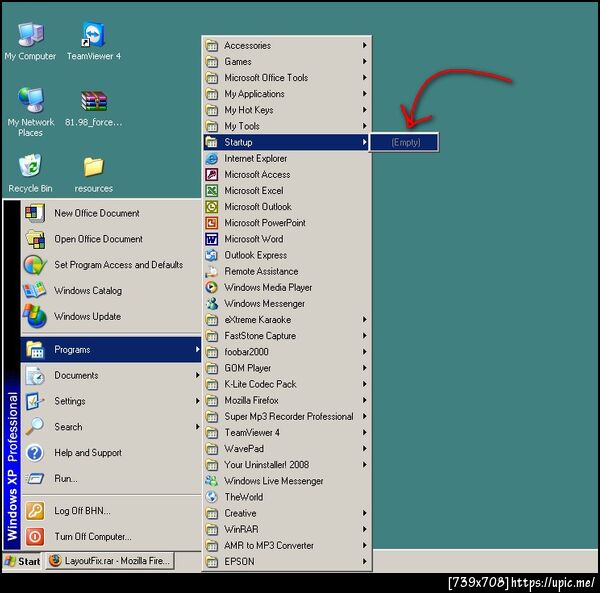Open the Creative menu entry
Image resolution: width=600 pixels, height=593 pixels.
287,513
